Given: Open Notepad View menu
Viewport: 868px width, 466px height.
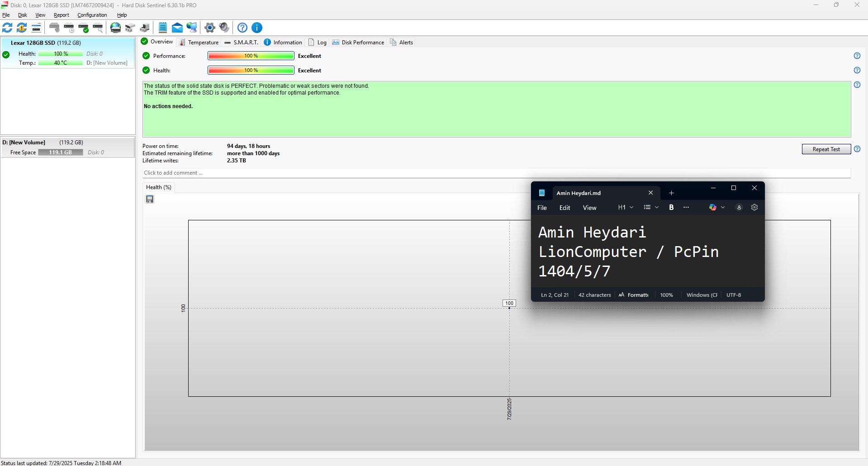Looking at the screenshot, I should 589,208.
